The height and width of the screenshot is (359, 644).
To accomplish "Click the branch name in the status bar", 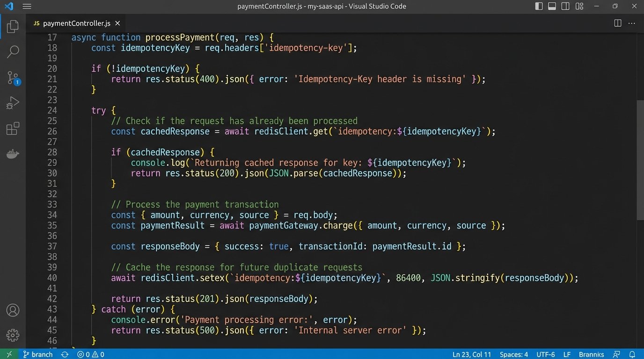I will [38, 354].
